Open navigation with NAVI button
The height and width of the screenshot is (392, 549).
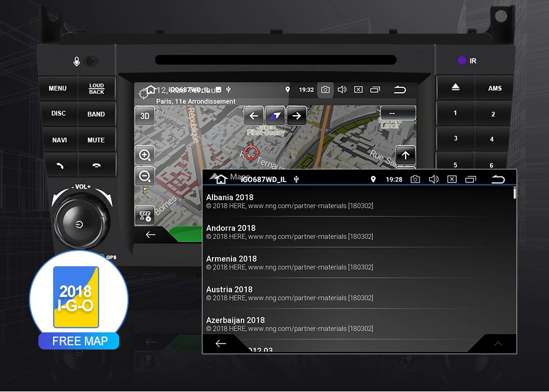(x=59, y=140)
